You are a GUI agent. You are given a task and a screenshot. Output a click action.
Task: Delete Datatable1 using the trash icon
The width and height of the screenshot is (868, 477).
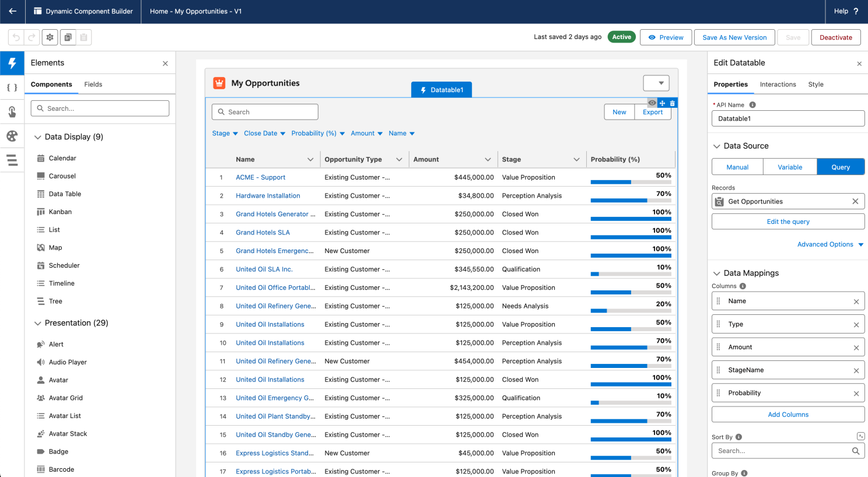point(672,103)
